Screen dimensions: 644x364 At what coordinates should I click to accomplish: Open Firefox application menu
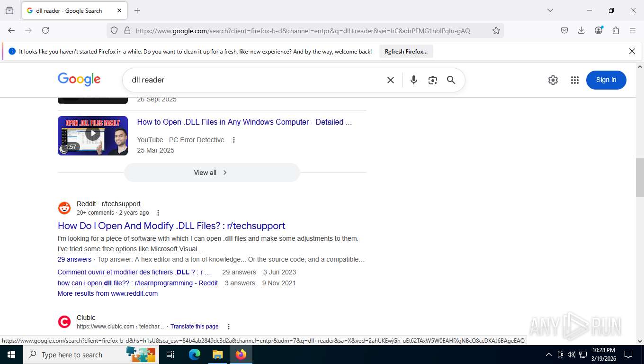[x=633, y=30]
